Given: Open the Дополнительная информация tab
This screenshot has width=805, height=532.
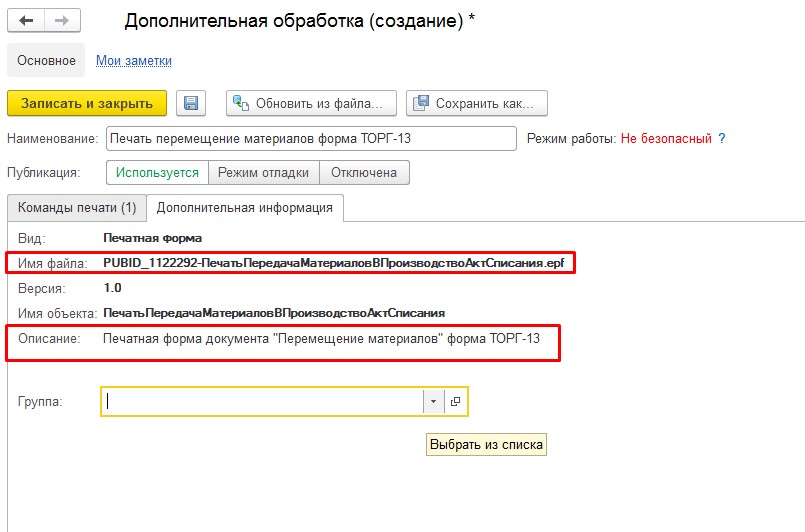Looking at the screenshot, I should 244,208.
